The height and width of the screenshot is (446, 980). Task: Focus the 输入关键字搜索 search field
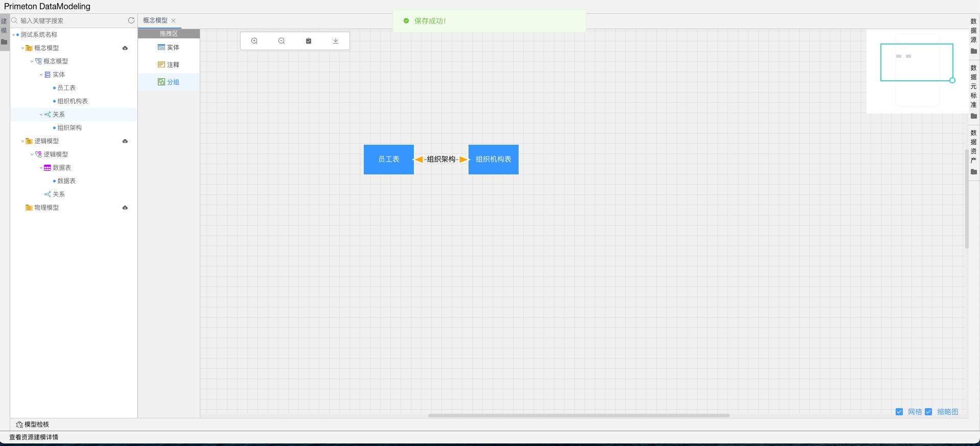(x=73, y=20)
